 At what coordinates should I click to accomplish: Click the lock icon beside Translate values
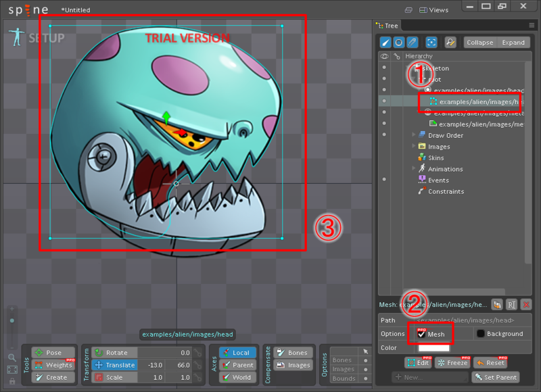point(197,365)
